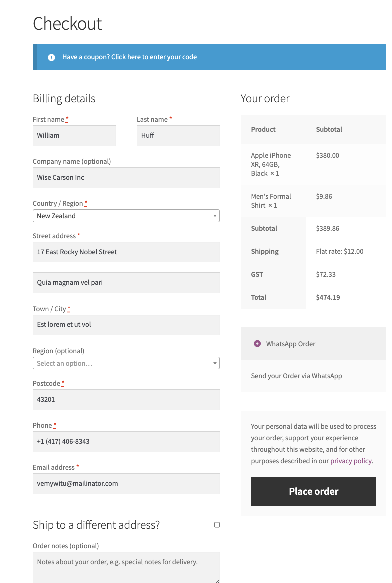Viewport: 392px width, 583px height.
Task: Click the Flat rate: $12.00 shipping text
Action: (340, 252)
